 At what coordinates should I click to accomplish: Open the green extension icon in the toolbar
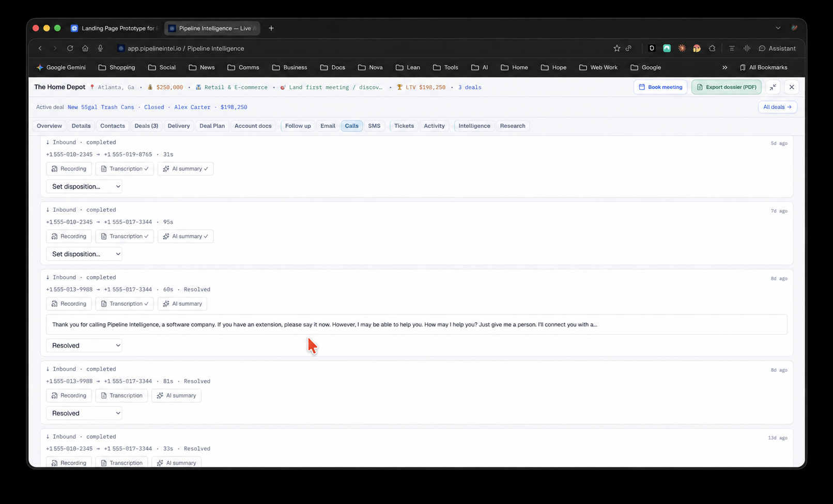pos(667,48)
